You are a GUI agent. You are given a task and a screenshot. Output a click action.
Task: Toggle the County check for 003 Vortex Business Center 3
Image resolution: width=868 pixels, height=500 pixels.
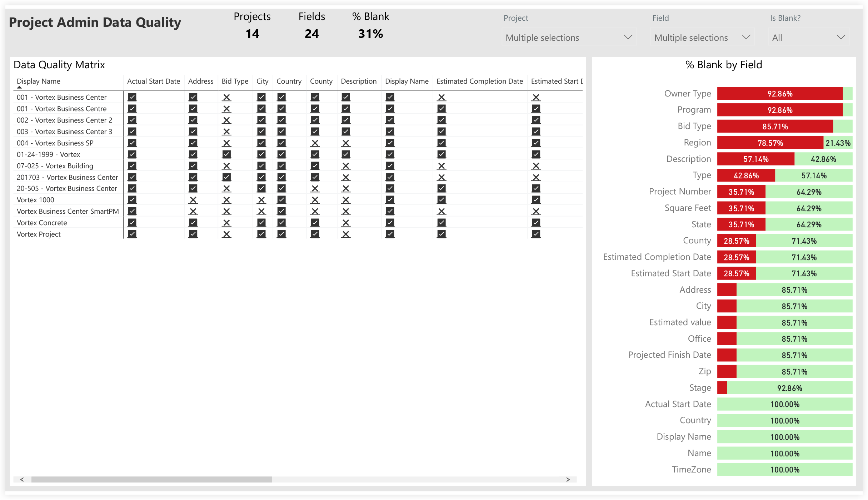pos(314,132)
